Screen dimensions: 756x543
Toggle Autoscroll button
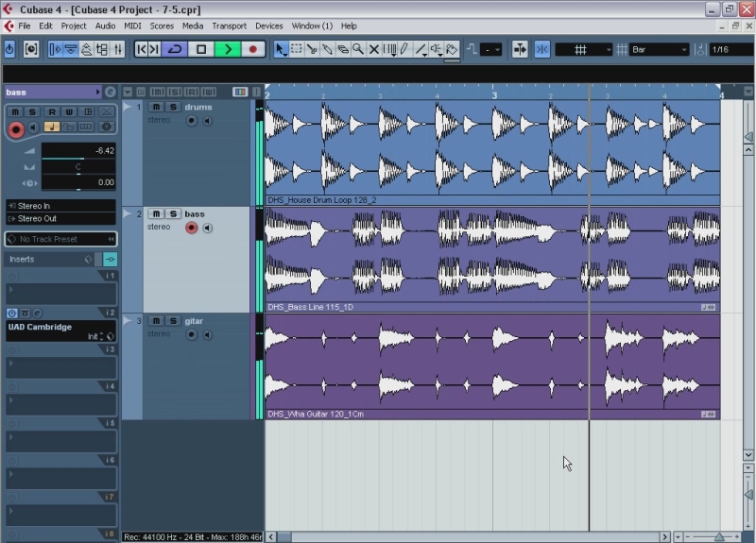pyautogui.click(x=520, y=49)
